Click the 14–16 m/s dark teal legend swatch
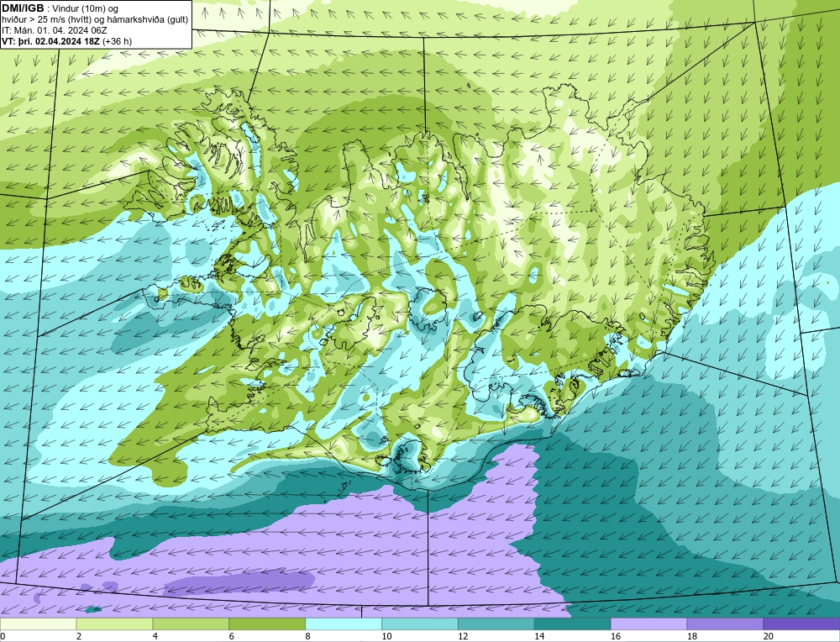840x642 pixels. coord(572,624)
